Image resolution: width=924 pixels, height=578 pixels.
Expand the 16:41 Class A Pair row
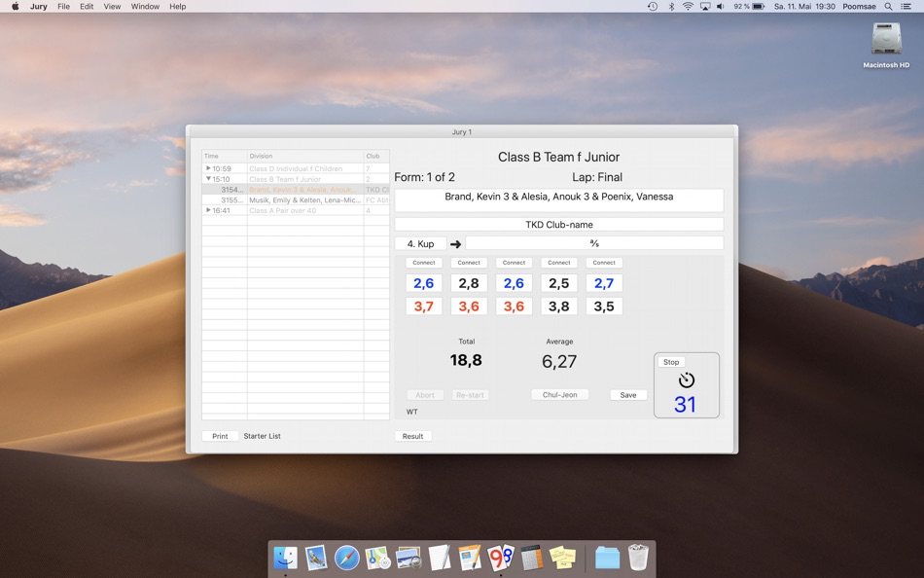[210, 209]
